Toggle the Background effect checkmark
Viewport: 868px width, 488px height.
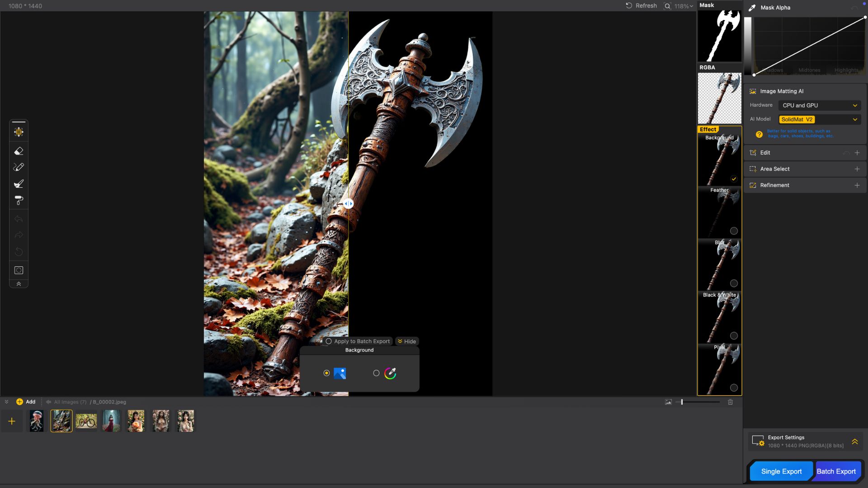734,179
